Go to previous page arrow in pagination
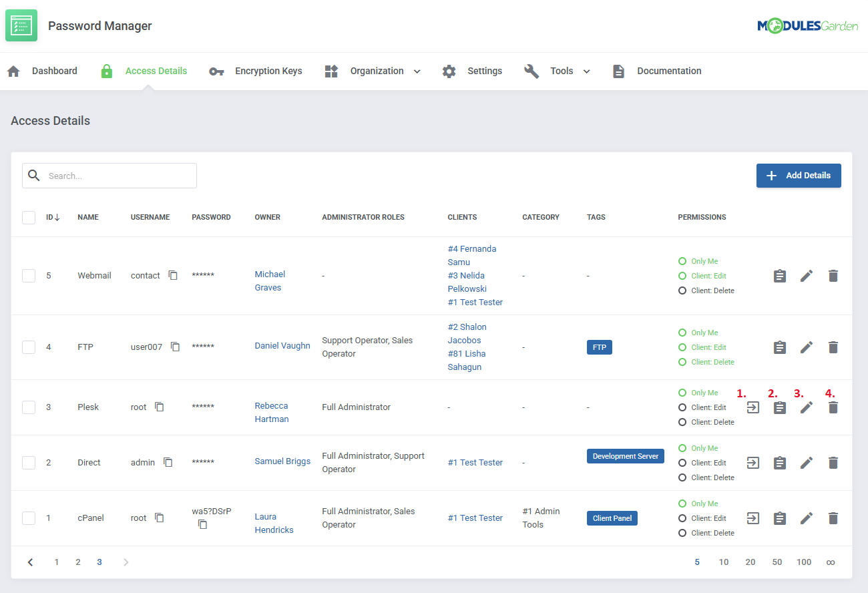 (30, 562)
